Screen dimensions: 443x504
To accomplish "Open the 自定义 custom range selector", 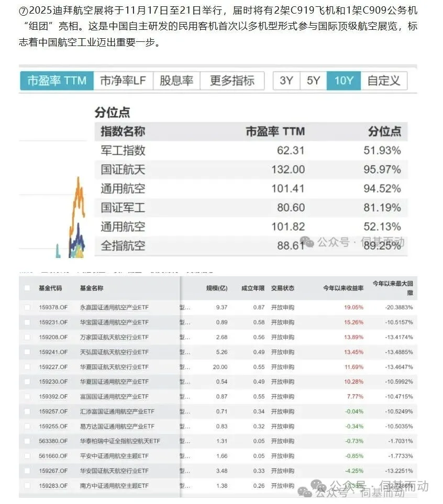I will point(383,81).
